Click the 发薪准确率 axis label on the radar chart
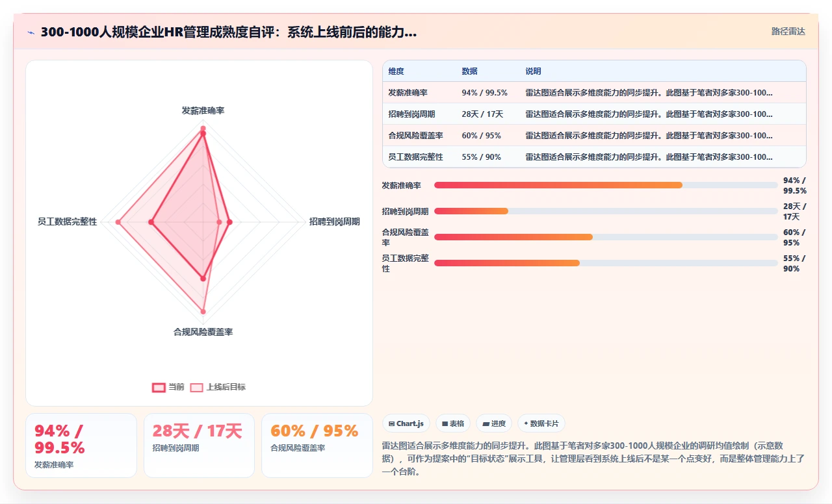Image resolution: width=832 pixels, height=504 pixels. pyautogui.click(x=203, y=111)
